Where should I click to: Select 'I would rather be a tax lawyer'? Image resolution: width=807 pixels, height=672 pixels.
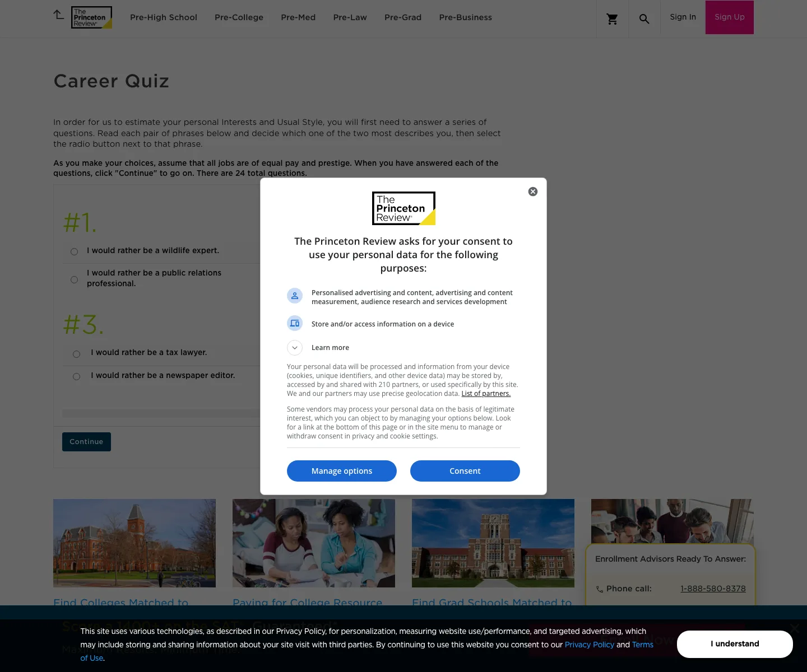coord(76,354)
